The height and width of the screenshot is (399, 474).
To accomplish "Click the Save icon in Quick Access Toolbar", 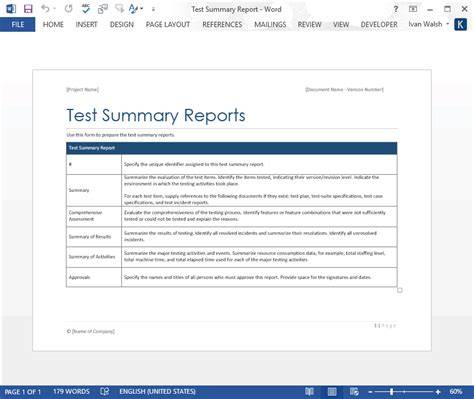I will pyautogui.click(x=28, y=9).
